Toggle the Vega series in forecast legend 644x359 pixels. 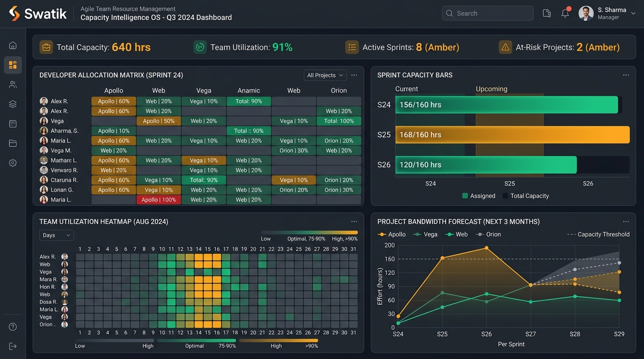click(x=425, y=234)
